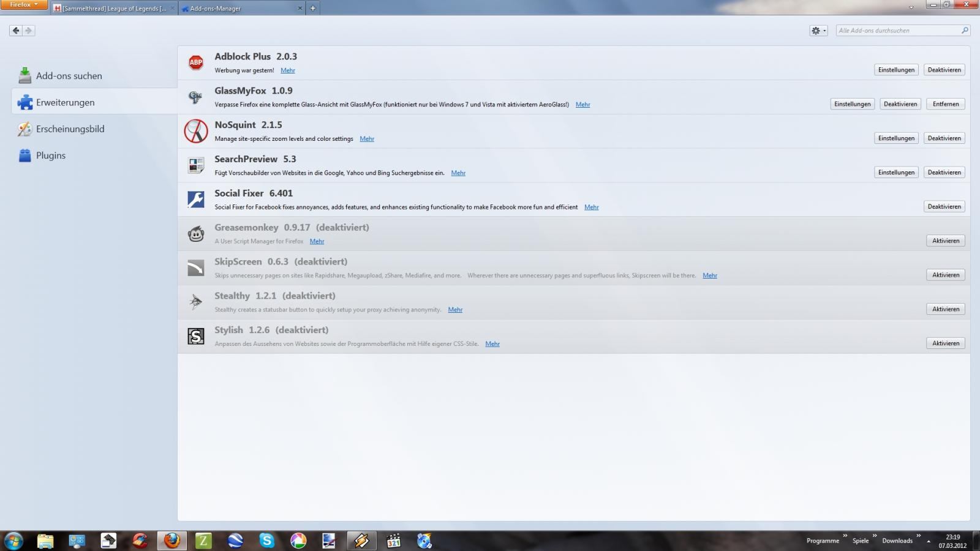The width and height of the screenshot is (980, 551).
Task: Click the SkipScreen extension icon
Action: [196, 268]
